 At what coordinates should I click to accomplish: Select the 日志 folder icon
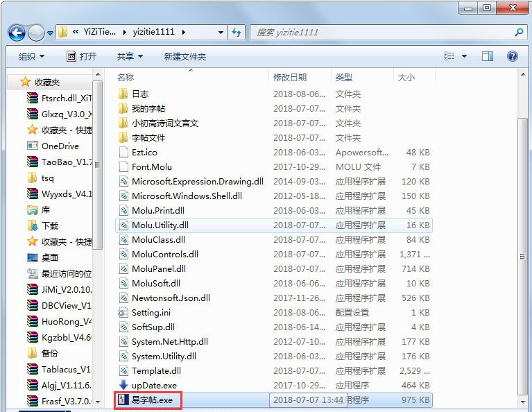pyautogui.click(x=123, y=94)
